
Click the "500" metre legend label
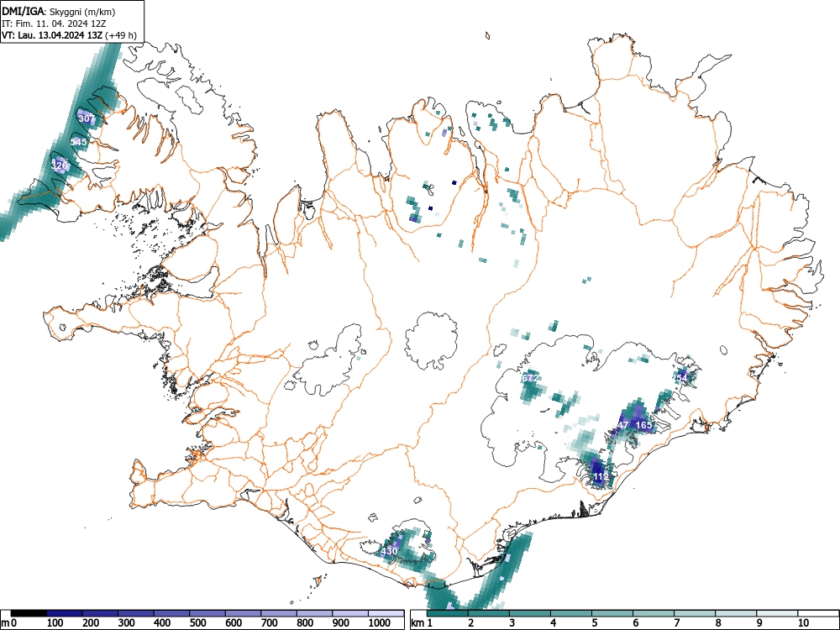(x=198, y=623)
